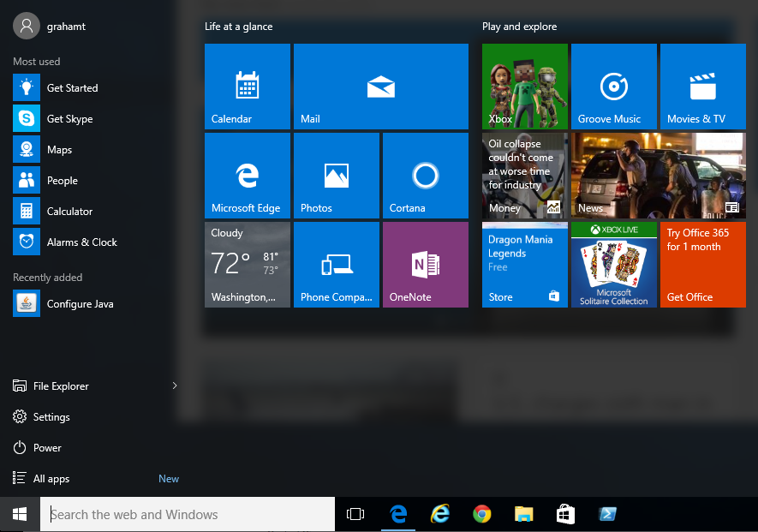This screenshot has height=532, width=758.
Task: Open Google Chrome from the taskbar
Action: (x=481, y=513)
